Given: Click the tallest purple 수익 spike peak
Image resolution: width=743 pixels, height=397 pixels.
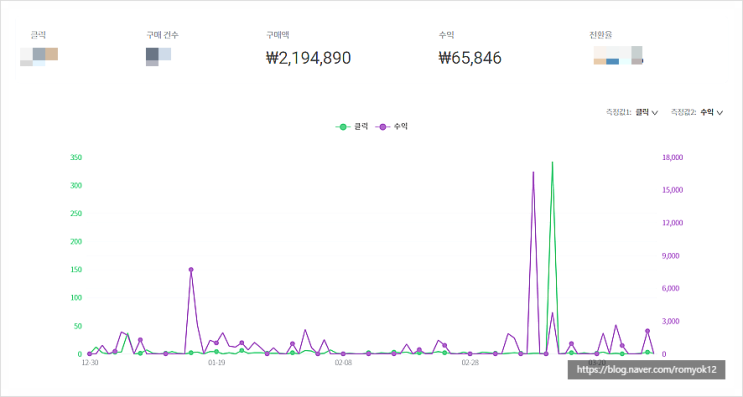Looking at the screenshot, I should click(x=533, y=172).
